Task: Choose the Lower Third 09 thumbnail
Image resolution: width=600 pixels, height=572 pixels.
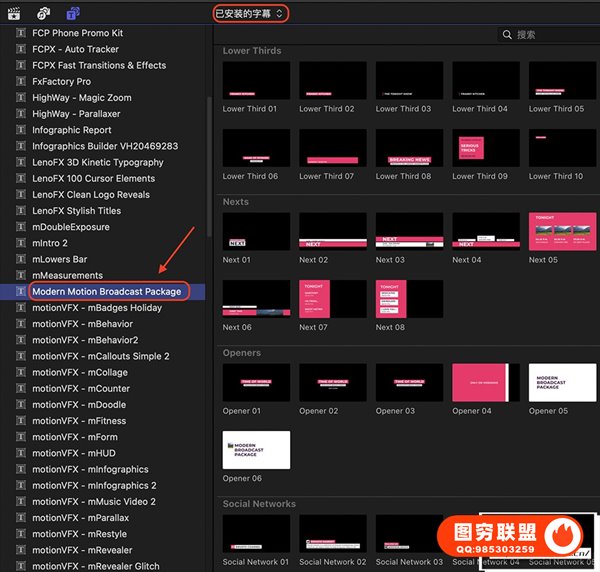Action: pyautogui.click(x=485, y=148)
